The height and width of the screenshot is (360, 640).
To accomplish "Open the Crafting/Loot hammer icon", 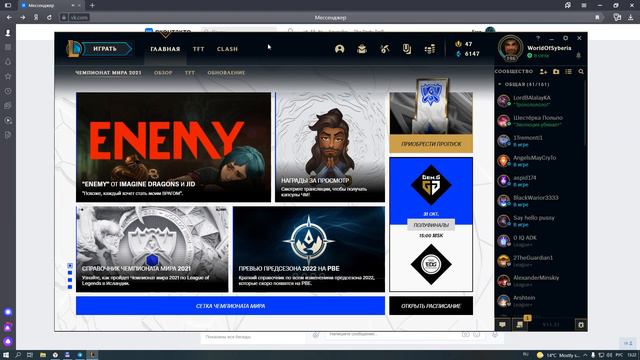I will [384, 49].
